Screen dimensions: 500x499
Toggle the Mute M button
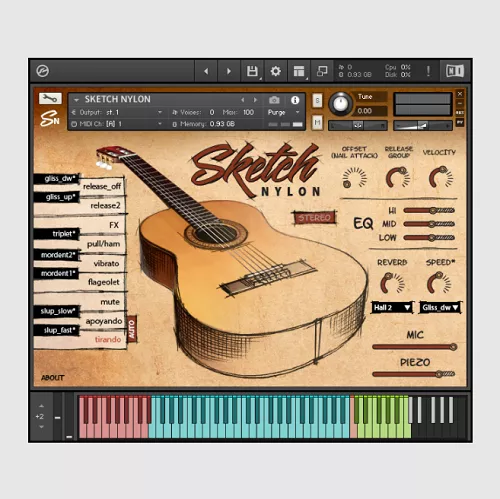[317, 123]
